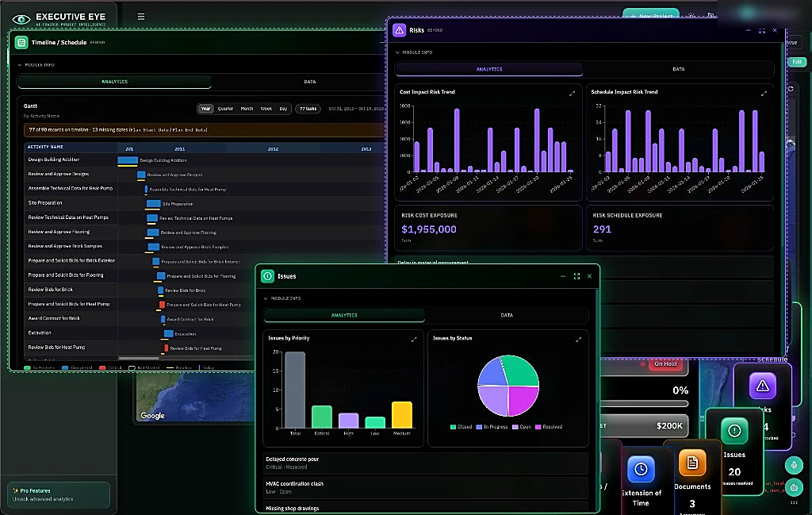The image size is (812, 515).
Task: Click the sparkle icon beside Pro Features
Action: tap(16, 490)
